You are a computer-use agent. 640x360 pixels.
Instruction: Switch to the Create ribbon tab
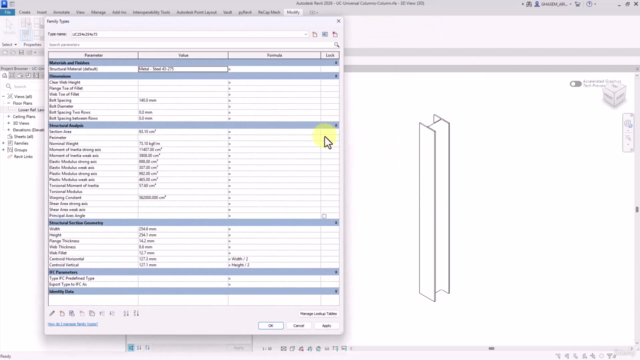(24, 12)
